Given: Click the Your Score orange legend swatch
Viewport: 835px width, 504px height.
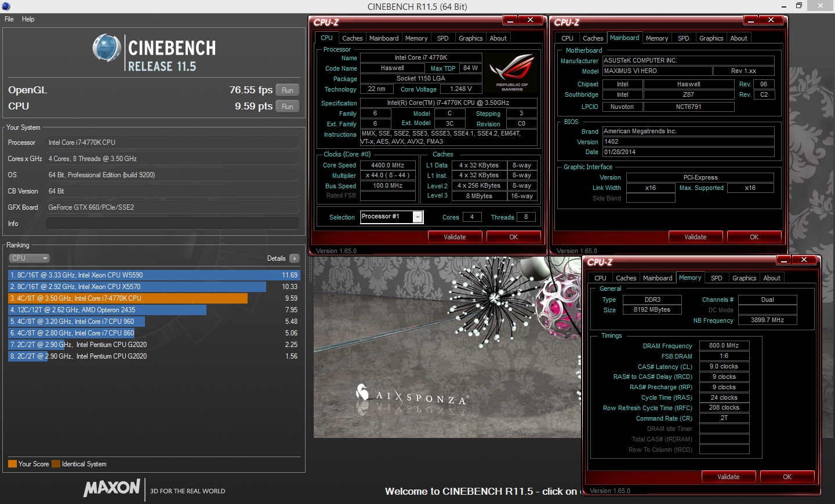Looking at the screenshot, I should tap(12, 464).
